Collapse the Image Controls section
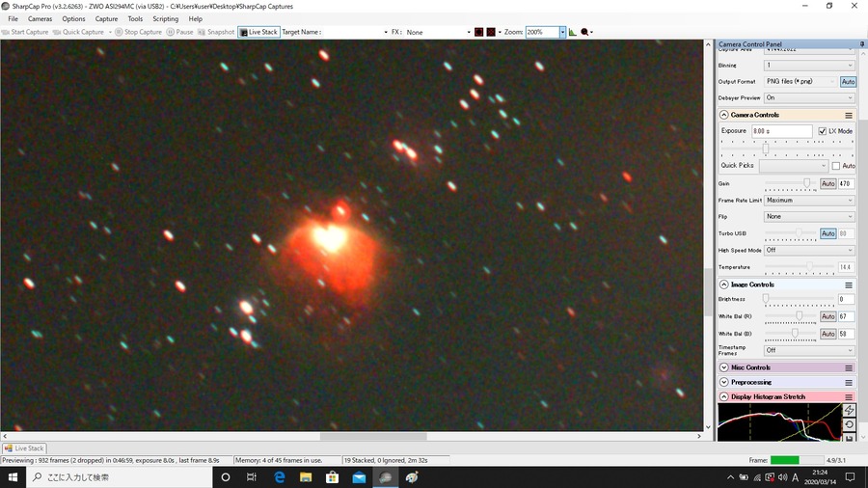Screen dimensions: 868x488 click(723, 285)
